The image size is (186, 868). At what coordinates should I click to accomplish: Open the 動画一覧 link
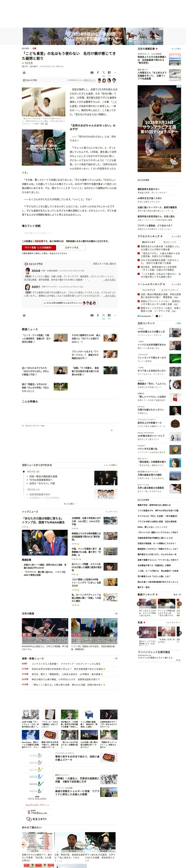point(177,595)
